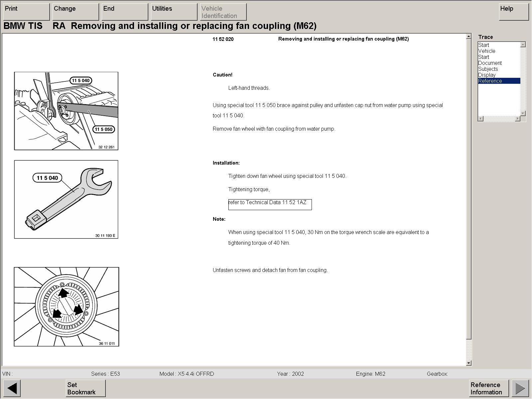Screen dimensions: 532x399
Task: Select Vehicle in the Trace list
Action: [486, 51]
